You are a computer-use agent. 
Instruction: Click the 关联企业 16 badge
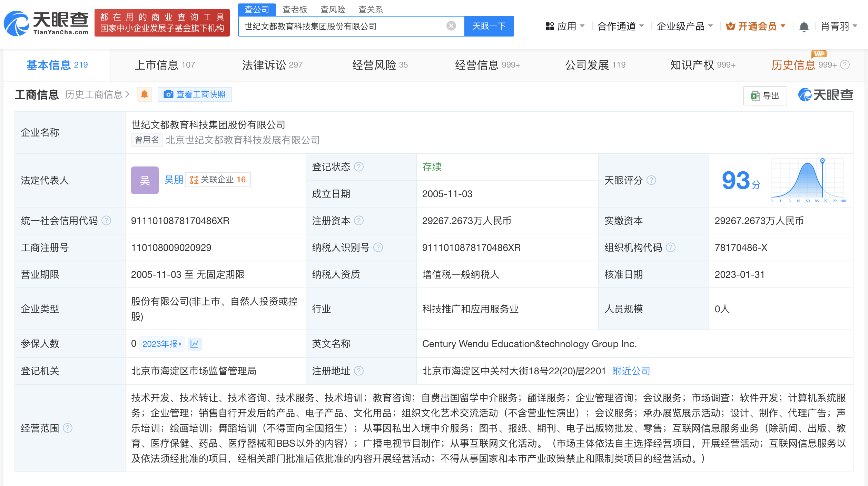pos(218,180)
